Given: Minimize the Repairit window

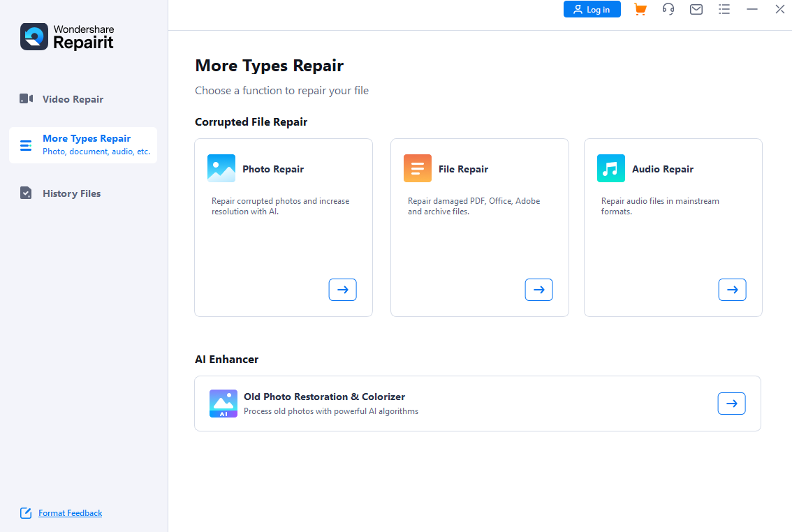Looking at the screenshot, I should [752, 9].
